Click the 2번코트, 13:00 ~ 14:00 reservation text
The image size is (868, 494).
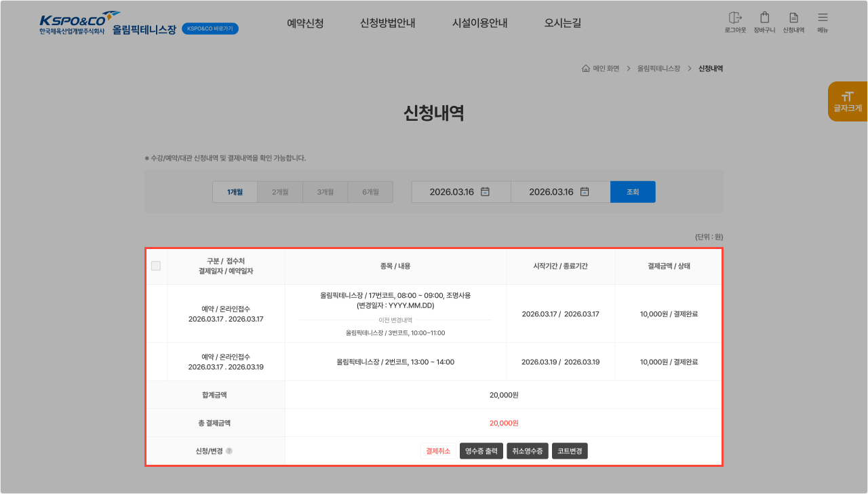(395, 362)
